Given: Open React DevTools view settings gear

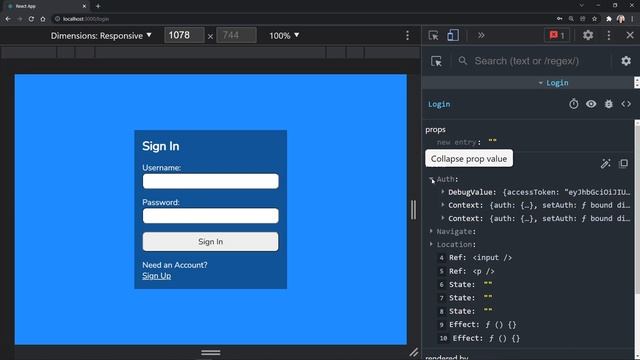Looking at the screenshot, I should pyautogui.click(x=626, y=61).
